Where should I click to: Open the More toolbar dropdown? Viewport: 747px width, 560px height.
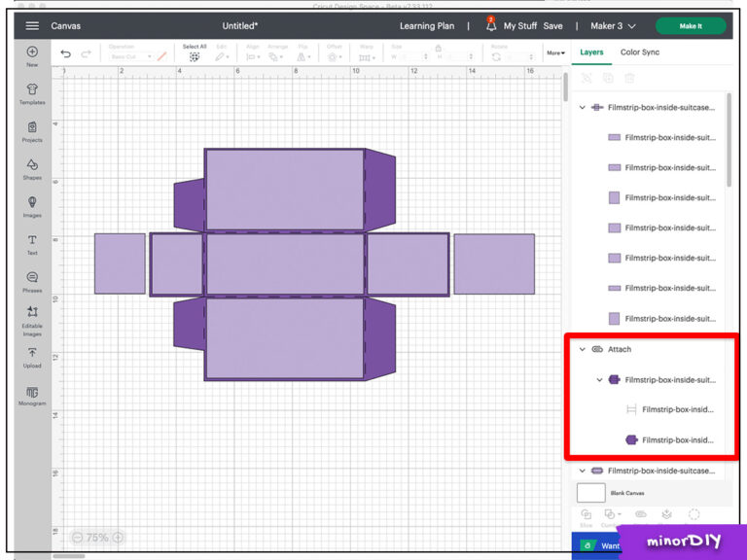pyautogui.click(x=555, y=52)
